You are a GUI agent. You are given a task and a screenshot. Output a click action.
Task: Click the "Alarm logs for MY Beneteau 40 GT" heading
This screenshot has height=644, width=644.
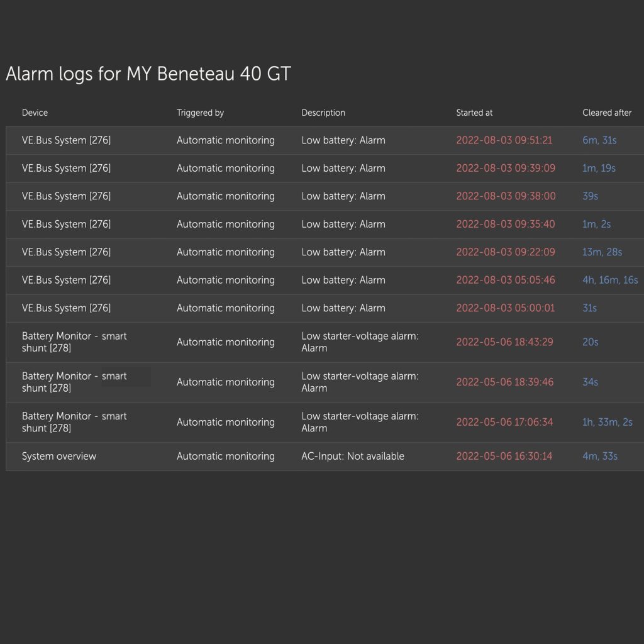(148, 74)
